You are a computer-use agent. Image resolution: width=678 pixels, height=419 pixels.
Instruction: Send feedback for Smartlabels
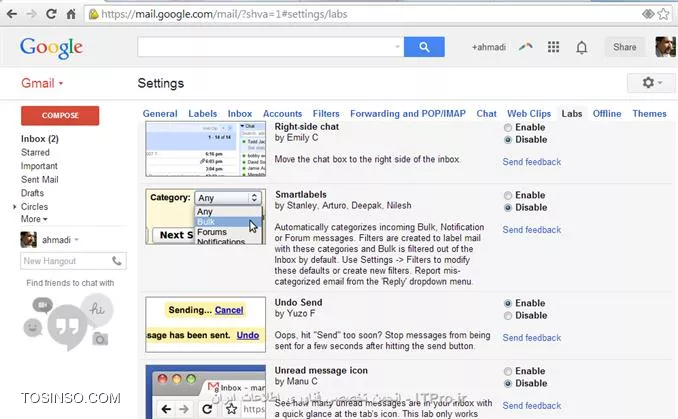pyautogui.click(x=531, y=230)
